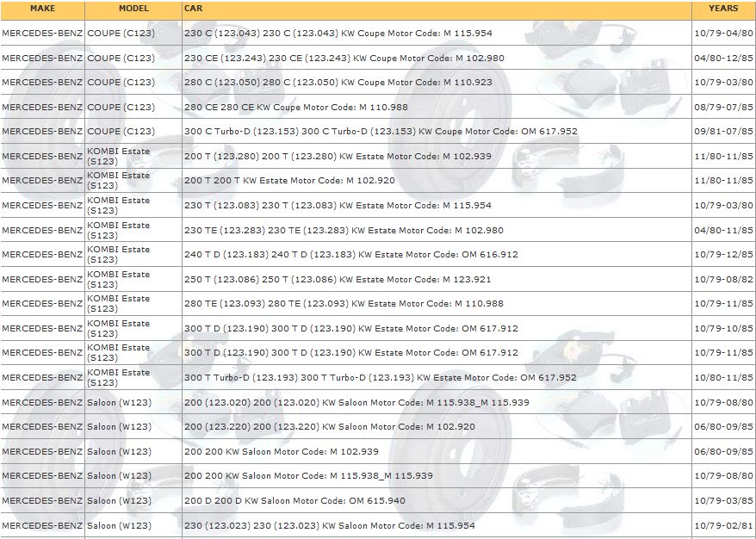Click COUPE (C123) model in 300 C Turbo-D row
This screenshot has height=539, width=756.
click(121, 131)
